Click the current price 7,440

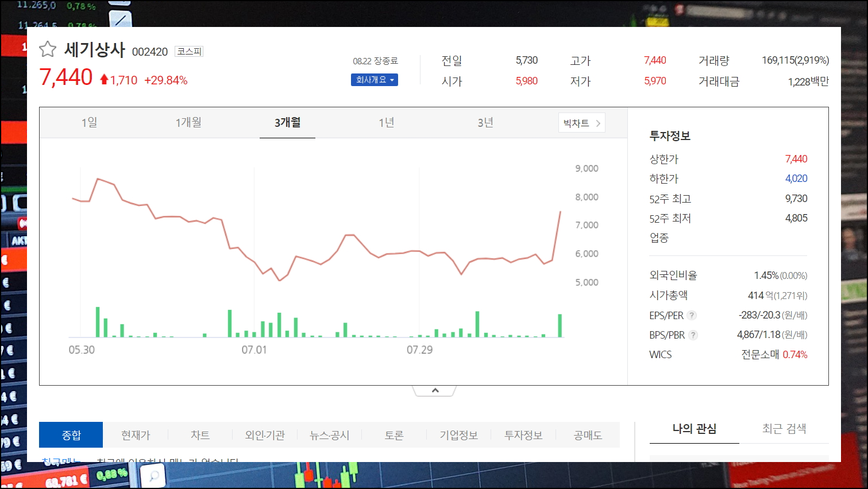[x=66, y=77]
